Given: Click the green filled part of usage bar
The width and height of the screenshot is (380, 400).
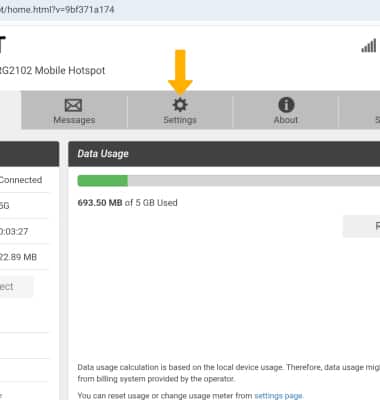Looking at the screenshot, I should point(103,181).
